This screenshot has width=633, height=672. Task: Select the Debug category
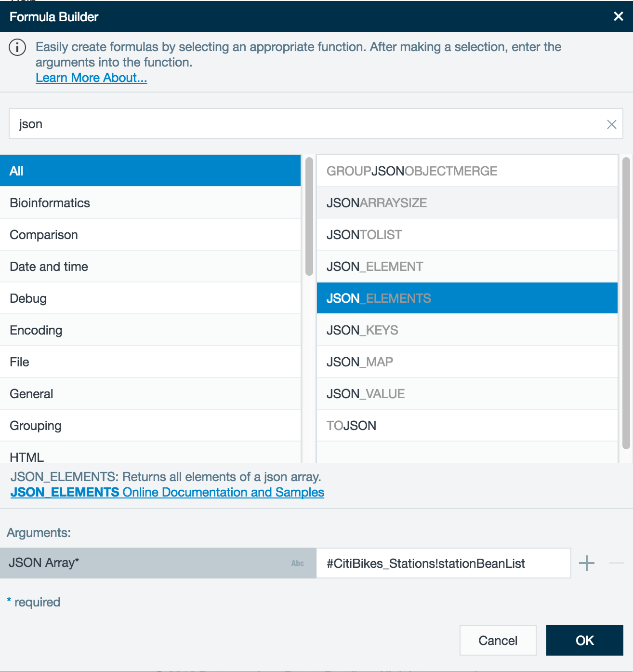point(150,298)
